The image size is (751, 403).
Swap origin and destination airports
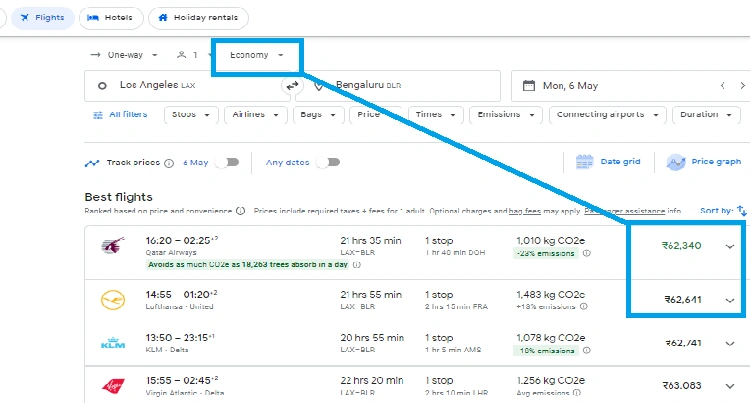point(292,86)
